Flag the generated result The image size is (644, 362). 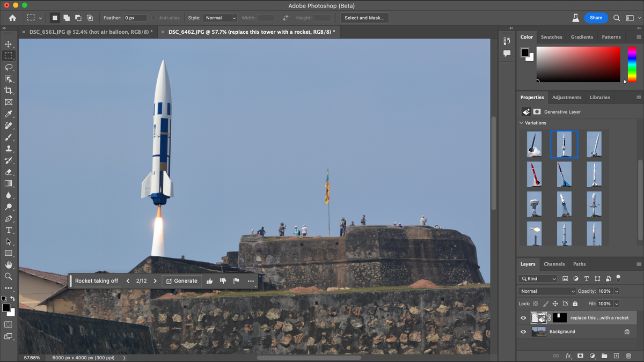236,281
